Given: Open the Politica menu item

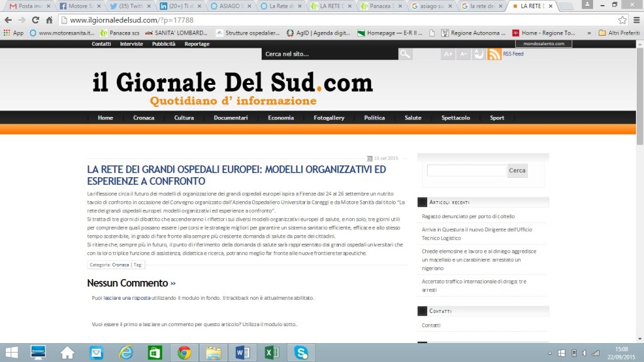Looking at the screenshot, I should (x=375, y=118).
